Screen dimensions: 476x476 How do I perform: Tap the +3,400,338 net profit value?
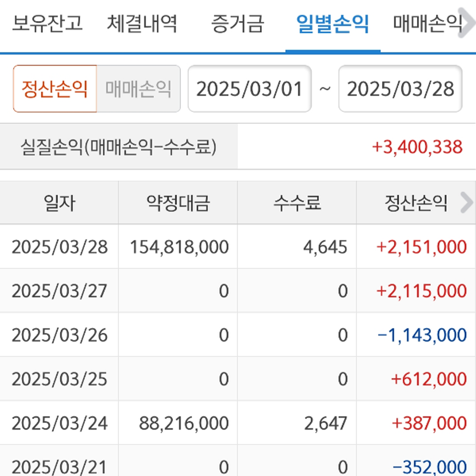pyautogui.click(x=417, y=147)
